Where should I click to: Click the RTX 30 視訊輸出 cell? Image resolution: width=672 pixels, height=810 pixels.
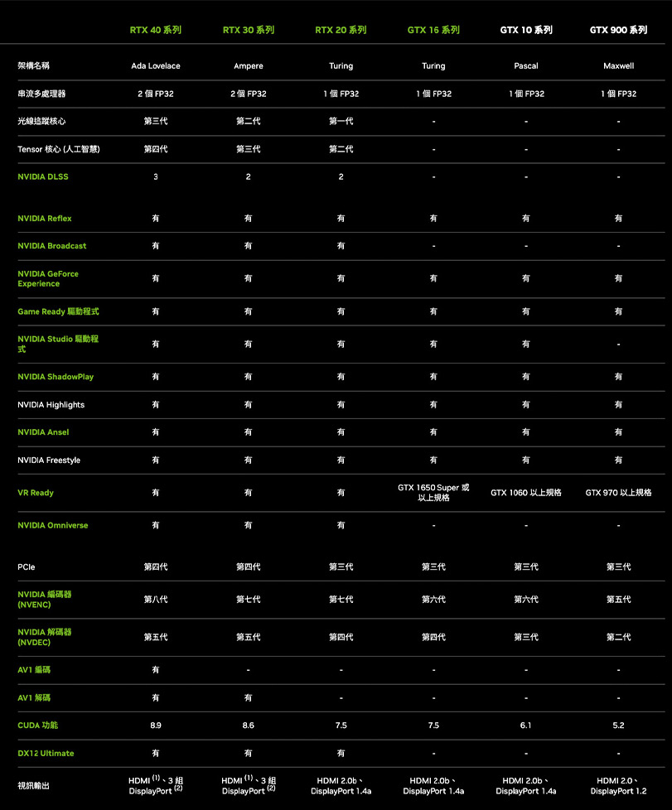point(248,785)
